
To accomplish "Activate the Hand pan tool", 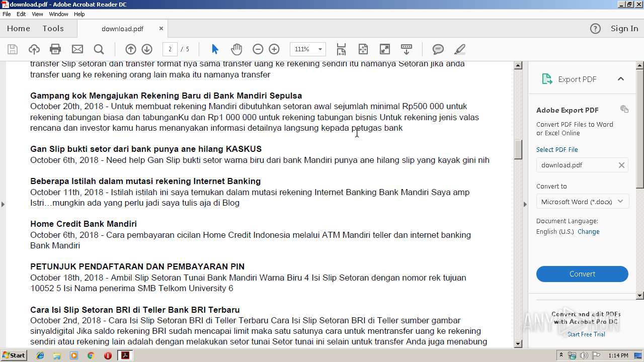I will pos(236,49).
